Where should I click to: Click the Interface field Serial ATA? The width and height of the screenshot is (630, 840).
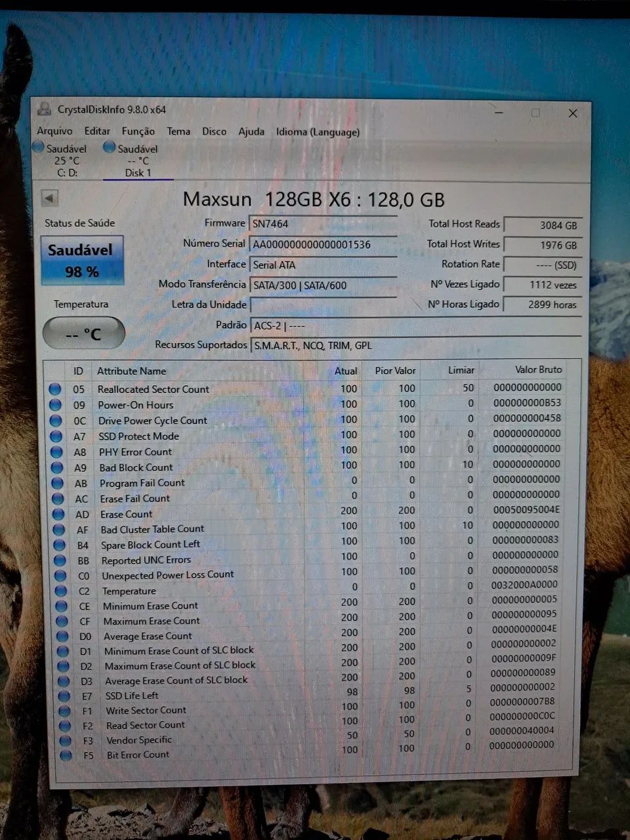pos(323,264)
